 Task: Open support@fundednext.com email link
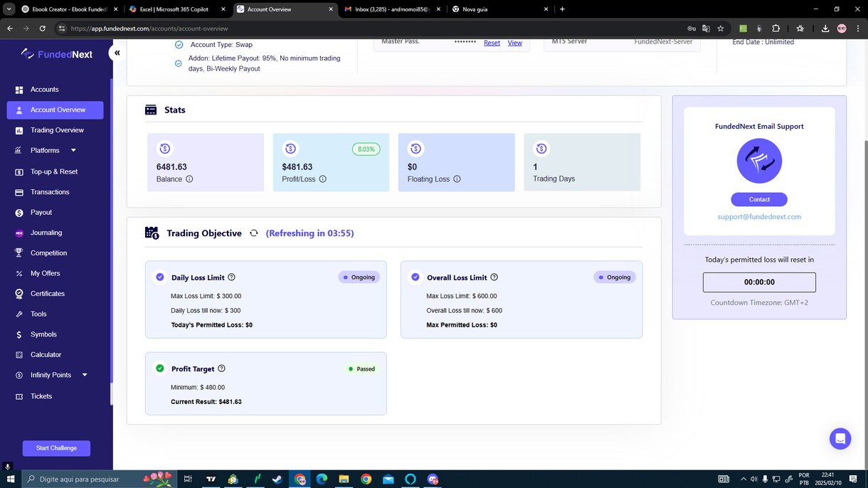(759, 217)
